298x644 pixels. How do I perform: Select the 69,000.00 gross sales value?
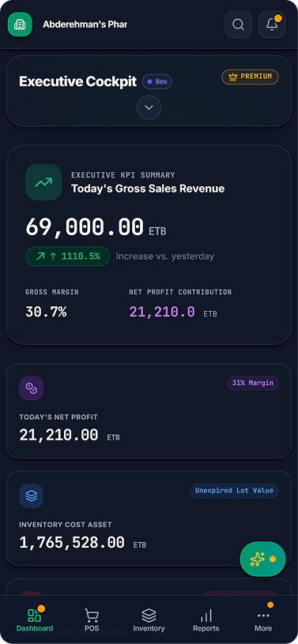click(x=85, y=227)
